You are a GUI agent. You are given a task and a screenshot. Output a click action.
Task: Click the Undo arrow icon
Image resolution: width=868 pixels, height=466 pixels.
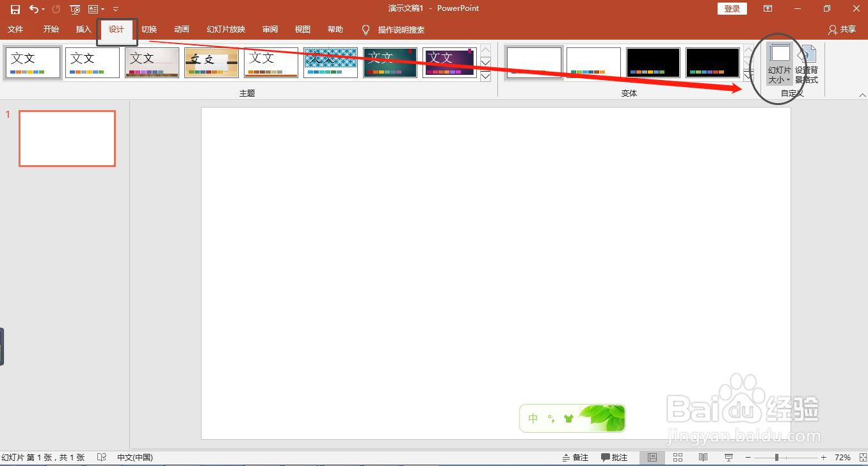tap(33, 9)
